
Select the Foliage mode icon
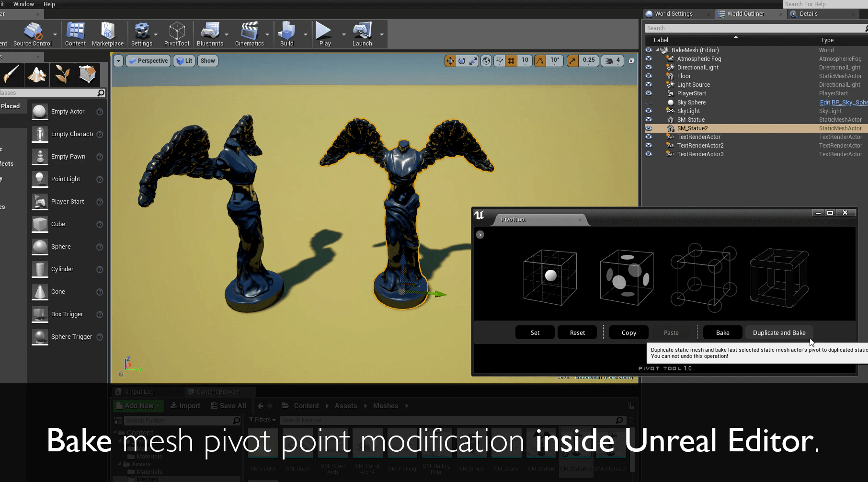coord(62,74)
